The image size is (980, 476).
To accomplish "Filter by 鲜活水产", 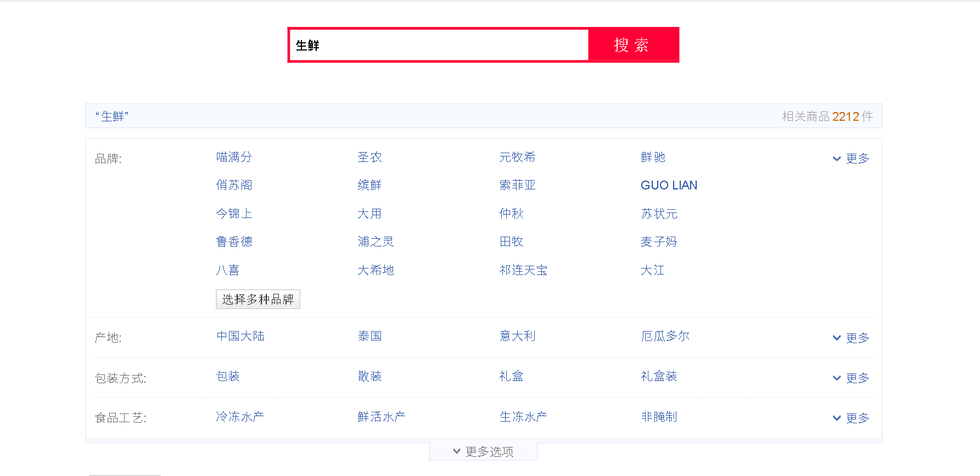I will pos(382,417).
